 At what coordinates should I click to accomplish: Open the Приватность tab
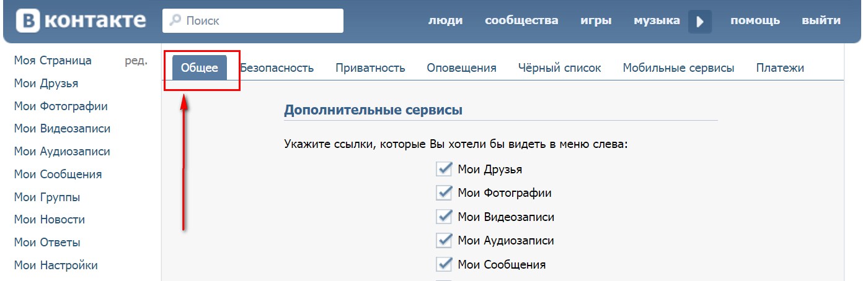370,68
